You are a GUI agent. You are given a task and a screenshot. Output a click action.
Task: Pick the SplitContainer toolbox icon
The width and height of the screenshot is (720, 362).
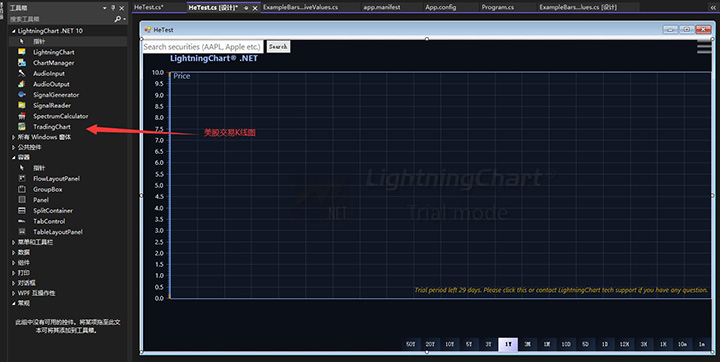[x=22, y=210]
